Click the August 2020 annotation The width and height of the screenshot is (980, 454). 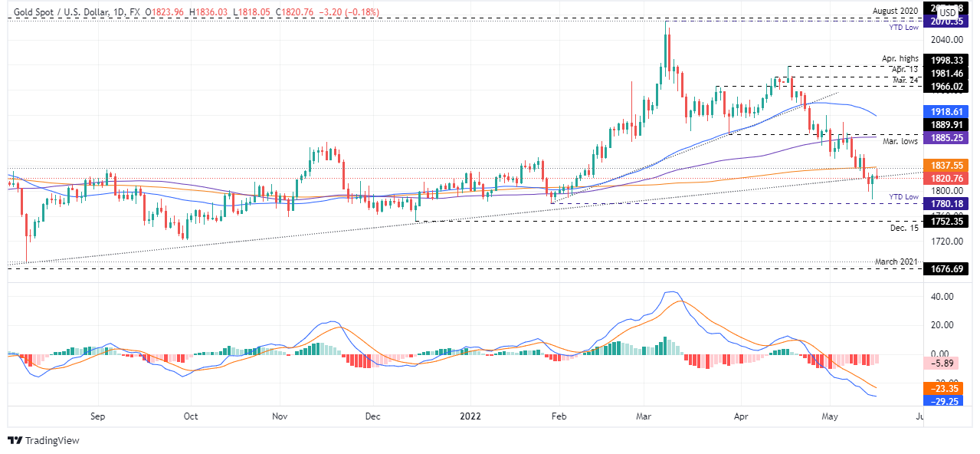(x=895, y=11)
